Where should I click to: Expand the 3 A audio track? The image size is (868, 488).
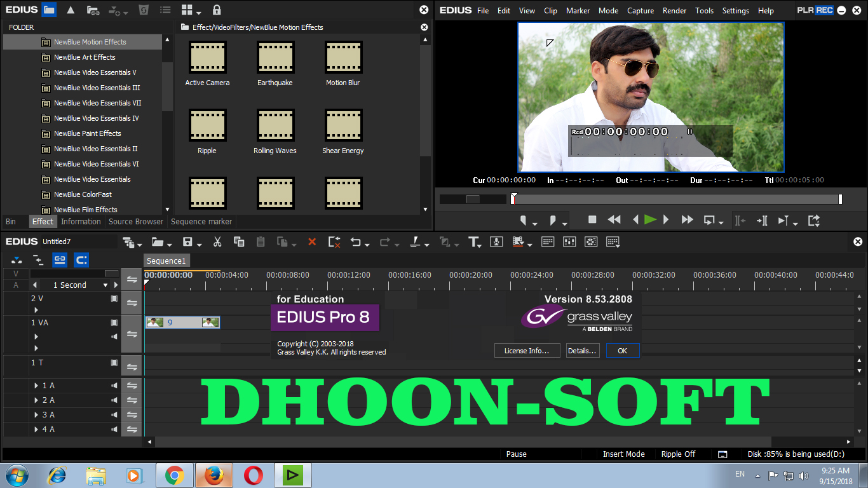pos(36,415)
